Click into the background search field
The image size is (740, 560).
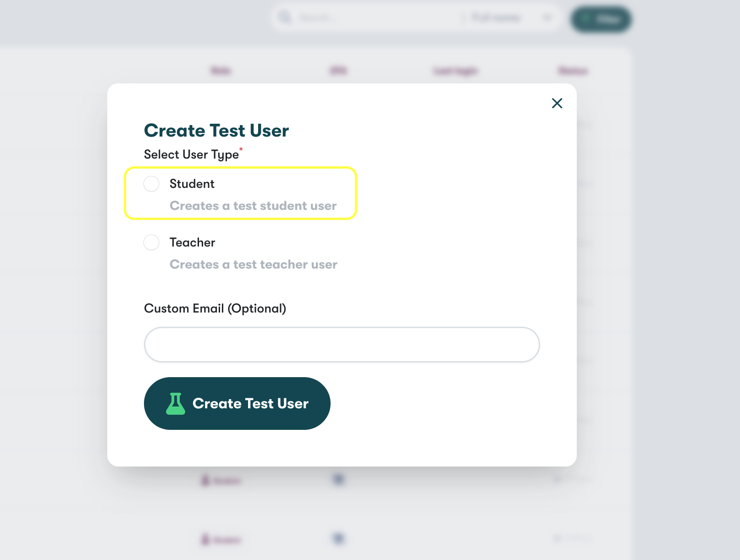(x=367, y=18)
